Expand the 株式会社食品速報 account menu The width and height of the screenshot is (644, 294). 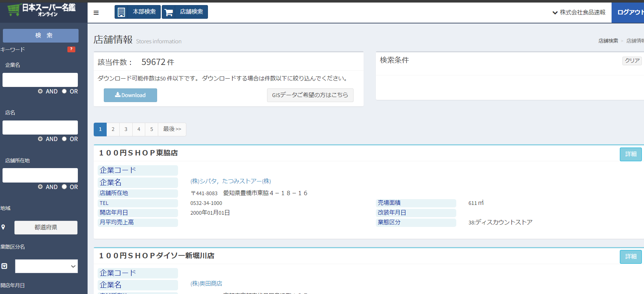coord(579,13)
